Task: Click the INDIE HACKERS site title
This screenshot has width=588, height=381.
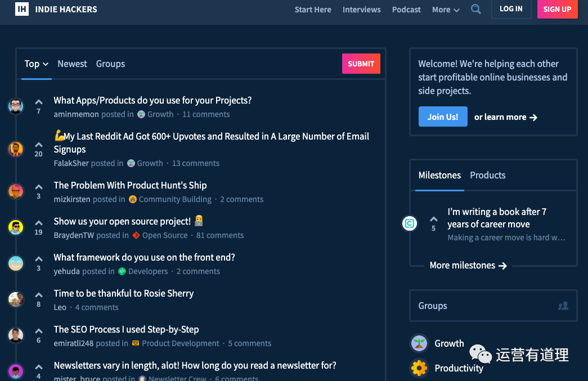Action: pyautogui.click(x=66, y=10)
